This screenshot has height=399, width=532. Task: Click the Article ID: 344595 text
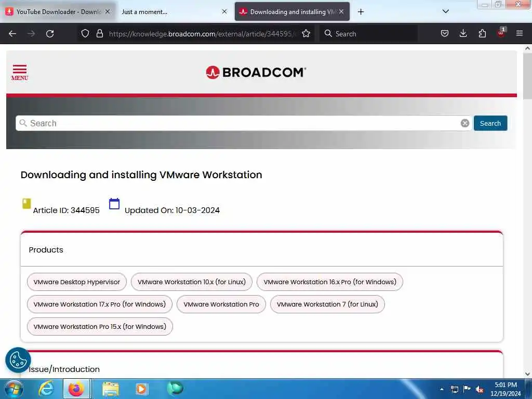click(66, 210)
